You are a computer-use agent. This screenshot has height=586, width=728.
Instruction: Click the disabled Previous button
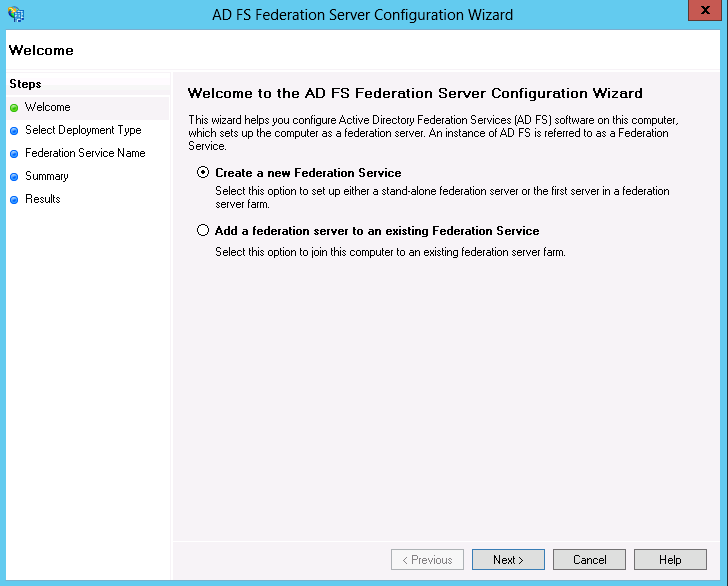[x=427, y=560]
